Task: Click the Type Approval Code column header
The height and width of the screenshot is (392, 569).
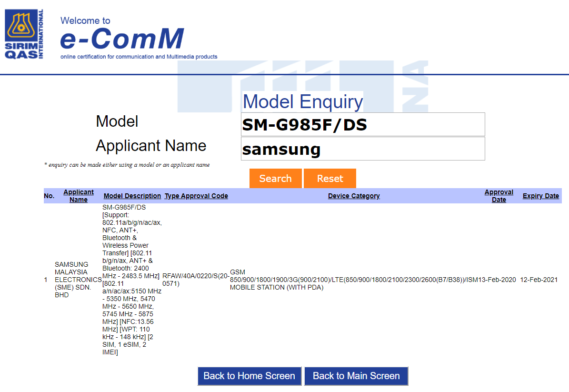Action: click(x=196, y=196)
